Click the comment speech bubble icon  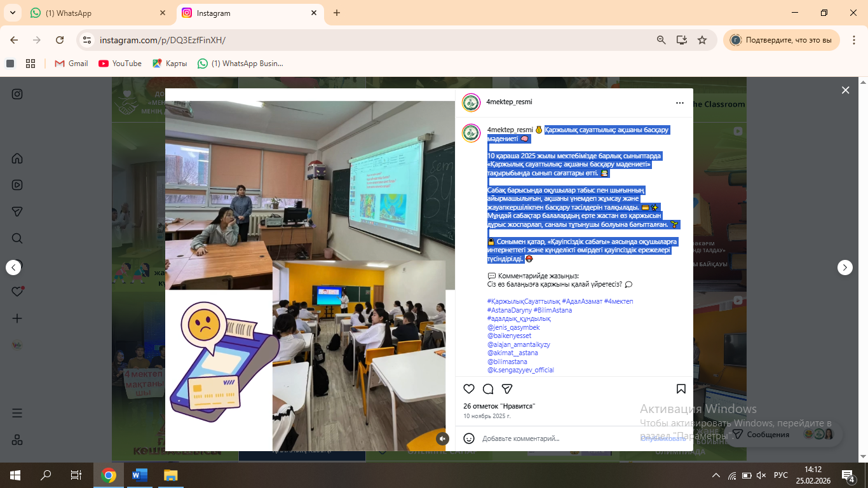point(488,389)
